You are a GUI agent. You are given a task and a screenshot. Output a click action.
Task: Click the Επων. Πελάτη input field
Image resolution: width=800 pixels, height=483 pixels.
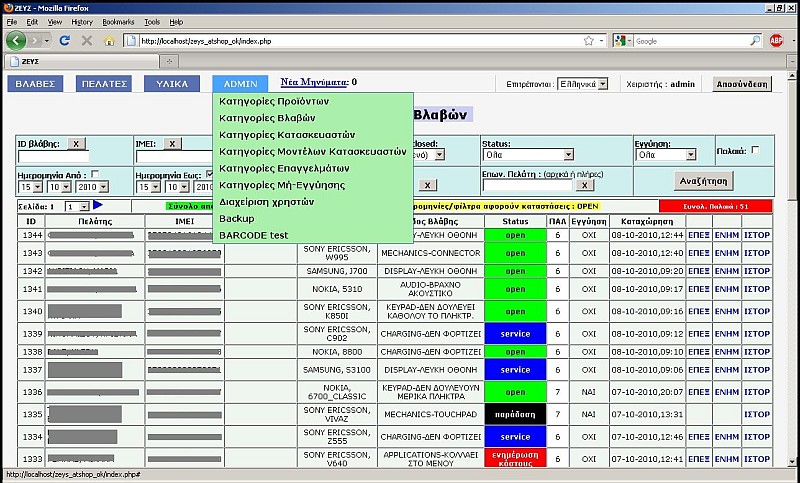(528, 186)
